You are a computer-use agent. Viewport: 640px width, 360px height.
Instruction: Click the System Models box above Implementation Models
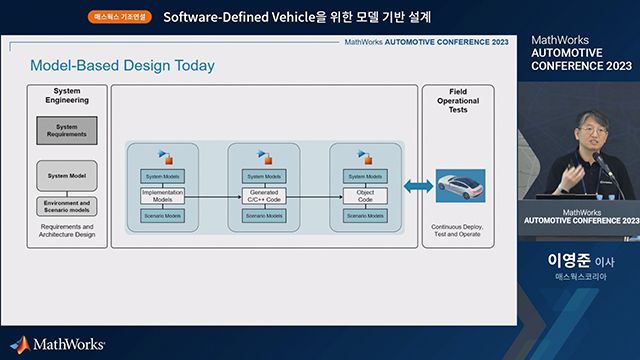[x=162, y=176]
